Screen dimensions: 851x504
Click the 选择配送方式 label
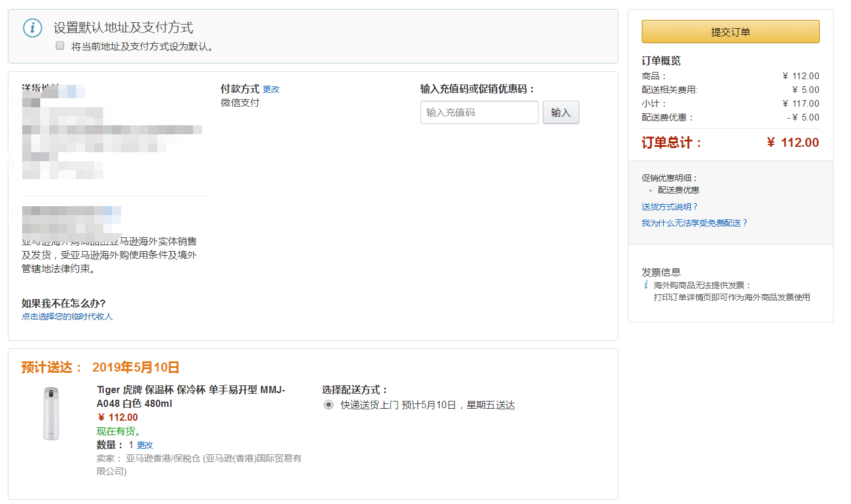pos(355,390)
